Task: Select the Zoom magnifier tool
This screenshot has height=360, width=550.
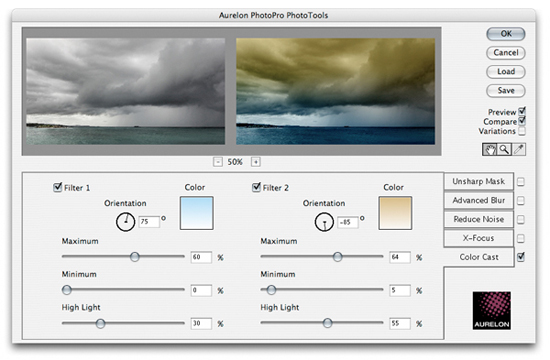Action: click(x=504, y=149)
